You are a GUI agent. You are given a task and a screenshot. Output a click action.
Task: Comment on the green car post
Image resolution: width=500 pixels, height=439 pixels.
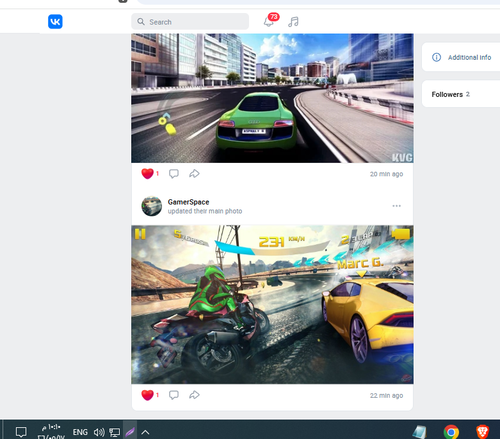pos(174,174)
